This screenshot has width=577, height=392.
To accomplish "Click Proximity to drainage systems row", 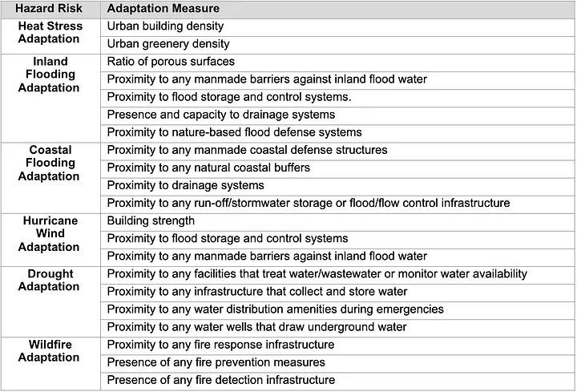I will [337, 186].
